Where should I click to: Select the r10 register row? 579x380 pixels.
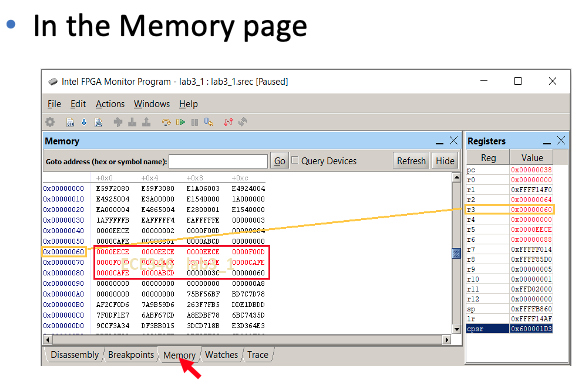pos(510,279)
